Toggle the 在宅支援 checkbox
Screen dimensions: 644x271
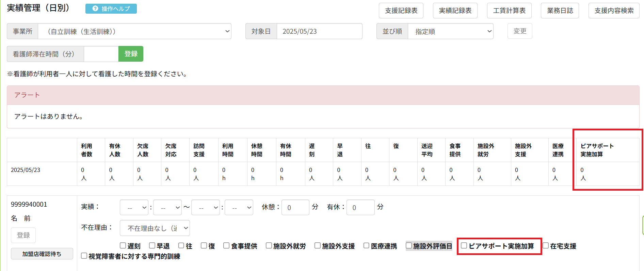tap(546, 245)
